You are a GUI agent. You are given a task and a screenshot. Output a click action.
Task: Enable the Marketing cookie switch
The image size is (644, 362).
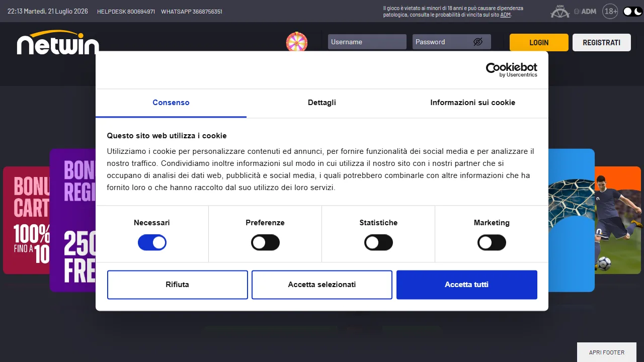pos(492,243)
